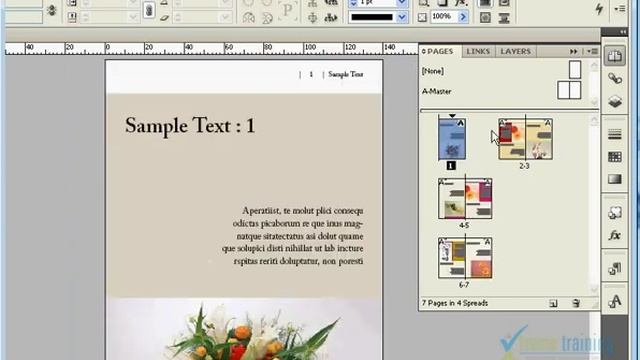Select the 2-3 spread thumbnail

pos(525,139)
